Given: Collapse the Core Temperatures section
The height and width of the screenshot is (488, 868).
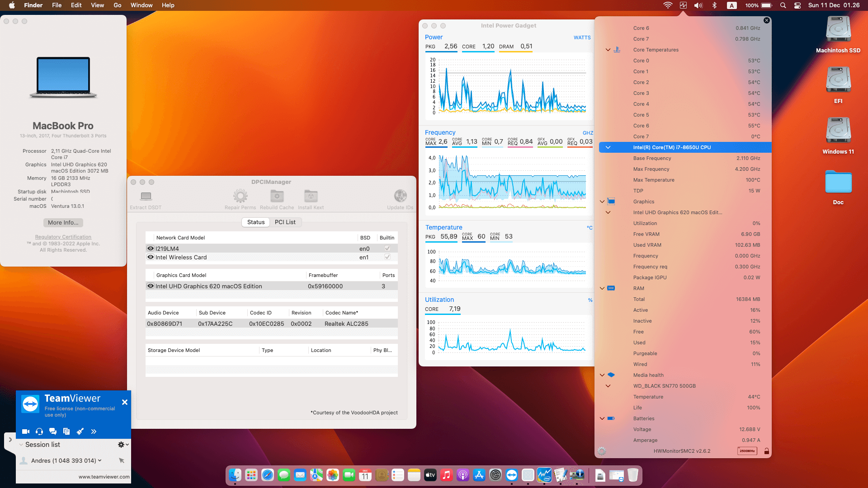Looking at the screenshot, I should pyautogui.click(x=608, y=50).
